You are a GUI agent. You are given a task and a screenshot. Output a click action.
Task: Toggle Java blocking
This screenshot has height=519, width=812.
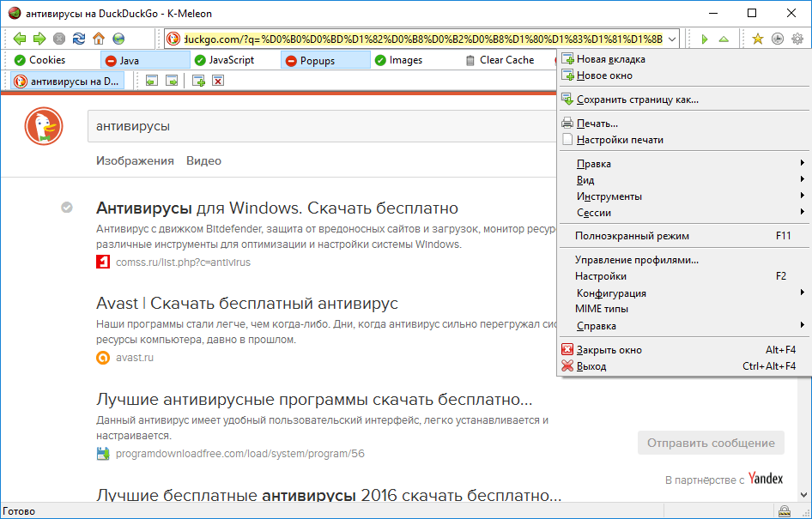tap(145, 61)
